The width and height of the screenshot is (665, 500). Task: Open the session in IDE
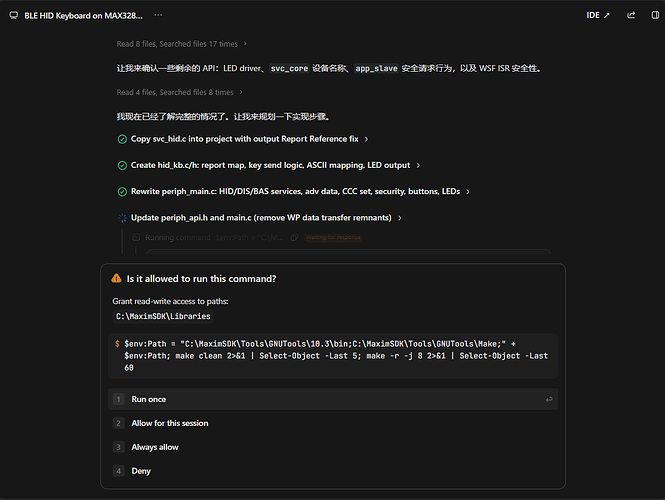pos(598,15)
